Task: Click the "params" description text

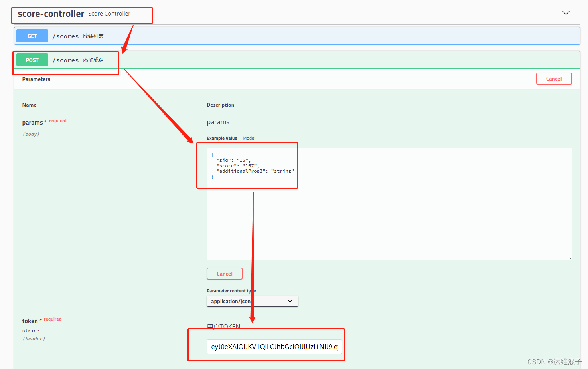Action: pos(218,122)
